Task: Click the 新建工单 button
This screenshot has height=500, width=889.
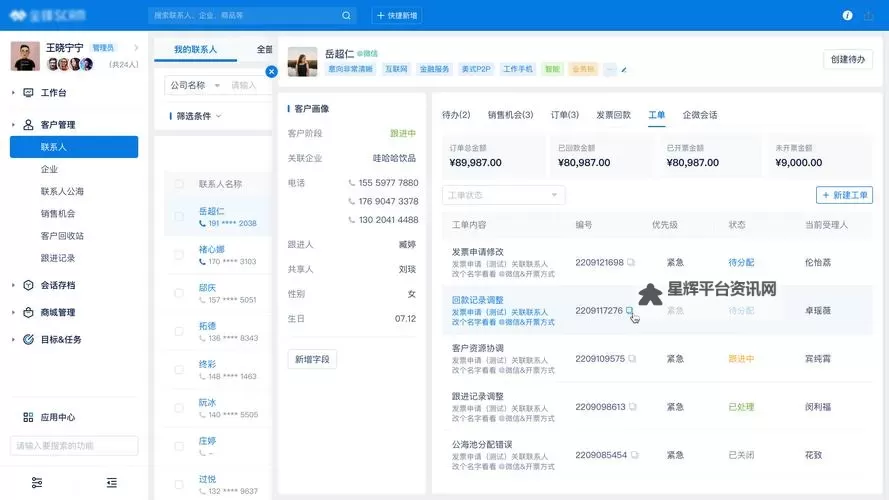Action: point(843,195)
